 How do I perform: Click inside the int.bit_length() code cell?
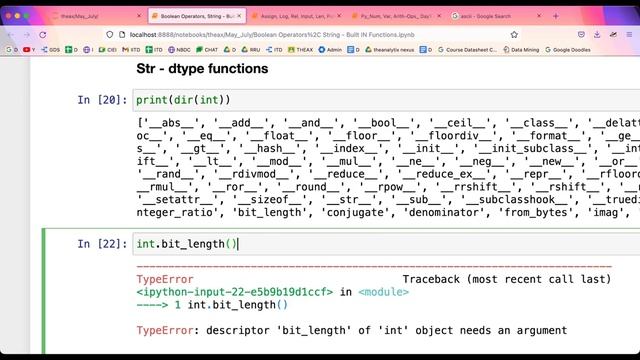[386, 244]
